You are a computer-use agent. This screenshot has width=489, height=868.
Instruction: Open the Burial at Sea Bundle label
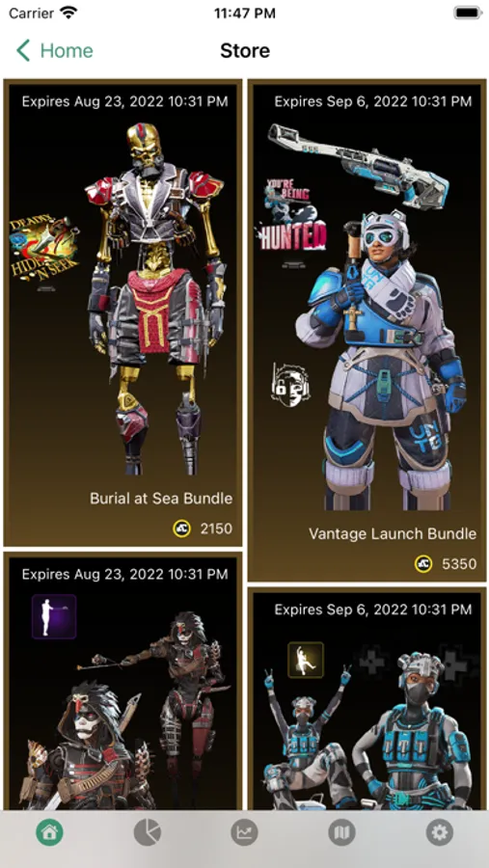(x=161, y=499)
